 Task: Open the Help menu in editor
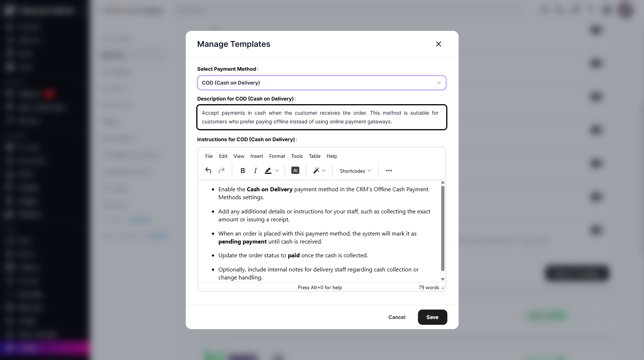332,156
